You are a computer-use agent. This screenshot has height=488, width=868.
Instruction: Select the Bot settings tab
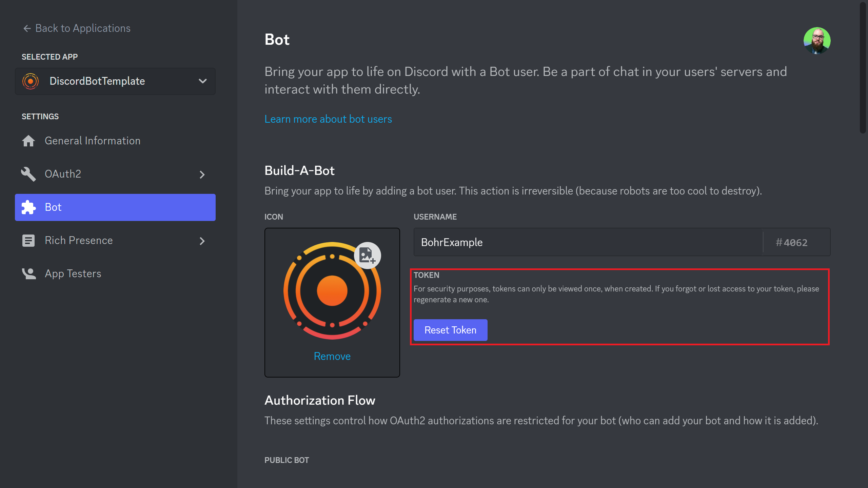click(115, 207)
